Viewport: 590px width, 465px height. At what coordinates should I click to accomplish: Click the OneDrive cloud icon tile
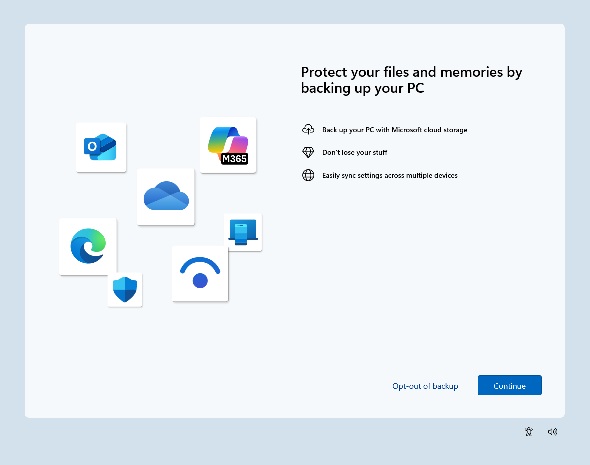coord(166,197)
